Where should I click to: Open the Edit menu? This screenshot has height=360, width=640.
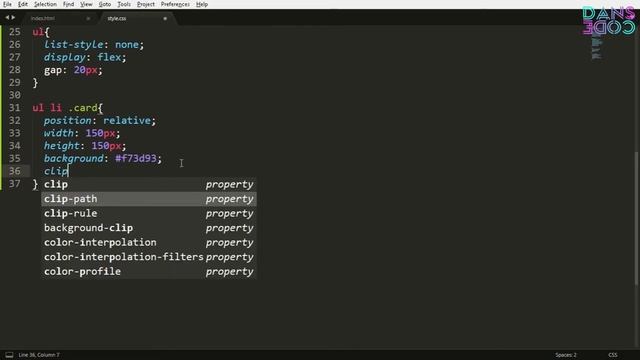(x=23, y=4)
